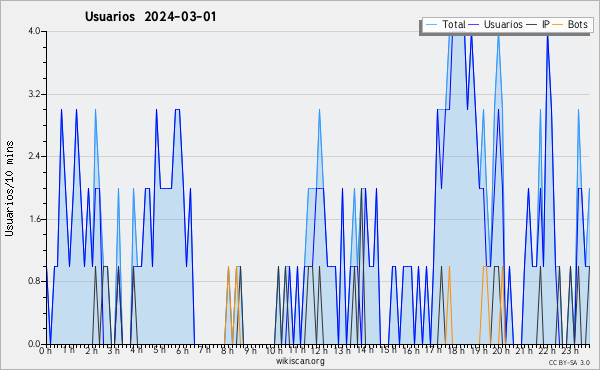This screenshot has height=370, width=600.
Task: Click the x-axis label '18 h'
Action: coord(456,351)
